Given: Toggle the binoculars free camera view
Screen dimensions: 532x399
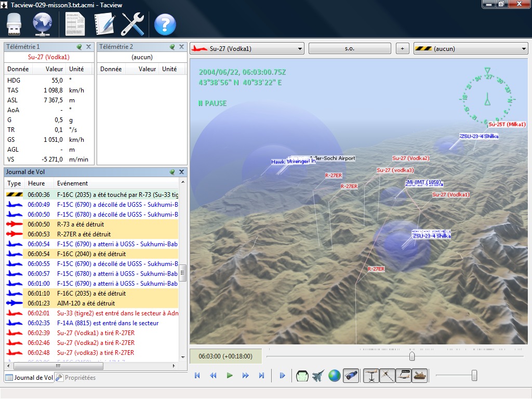Looking at the screenshot, I should 351,376.
